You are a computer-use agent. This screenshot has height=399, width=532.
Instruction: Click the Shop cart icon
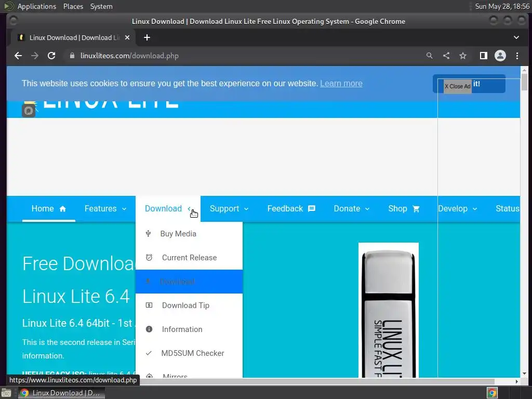(x=416, y=209)
